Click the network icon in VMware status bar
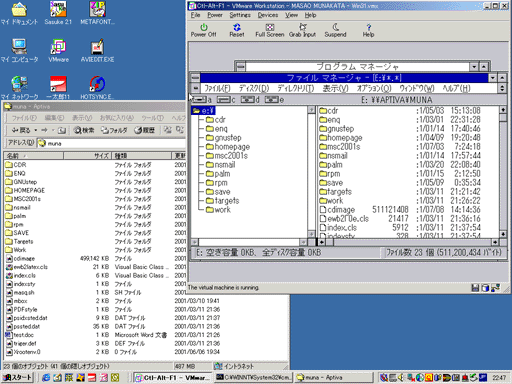The width and height of the screenshot is (512, 384). (x=496, y=288)
